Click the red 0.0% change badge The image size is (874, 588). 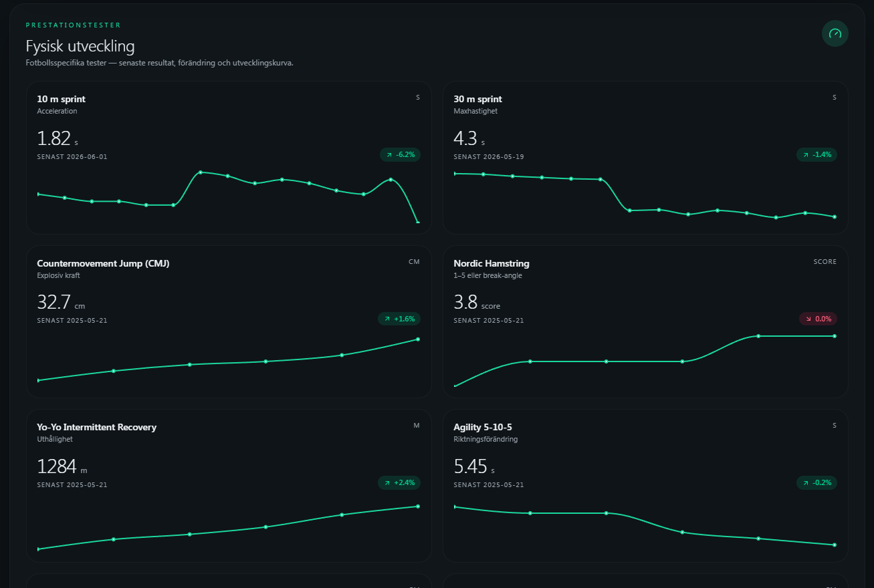click(818, 319)
